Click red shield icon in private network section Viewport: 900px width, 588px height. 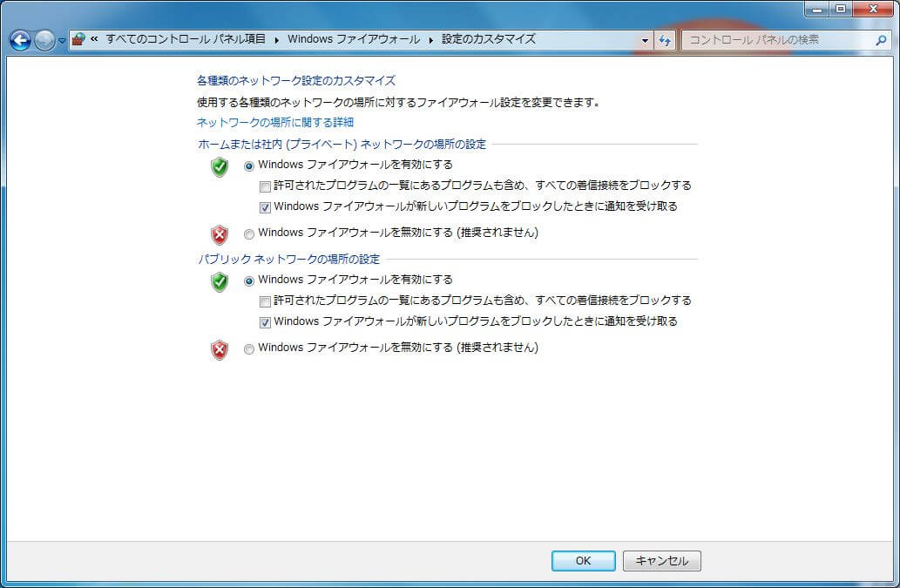pos(220,234)
